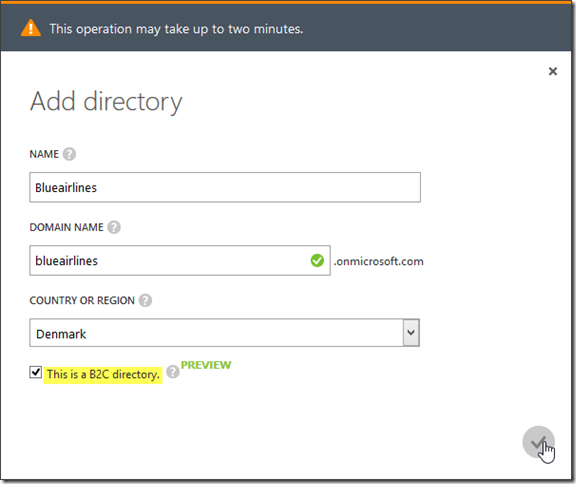This screenshot has width=576, height=484.
Task: Click the .onmicrosoft.com suffix text
Action: coord(378,261)
